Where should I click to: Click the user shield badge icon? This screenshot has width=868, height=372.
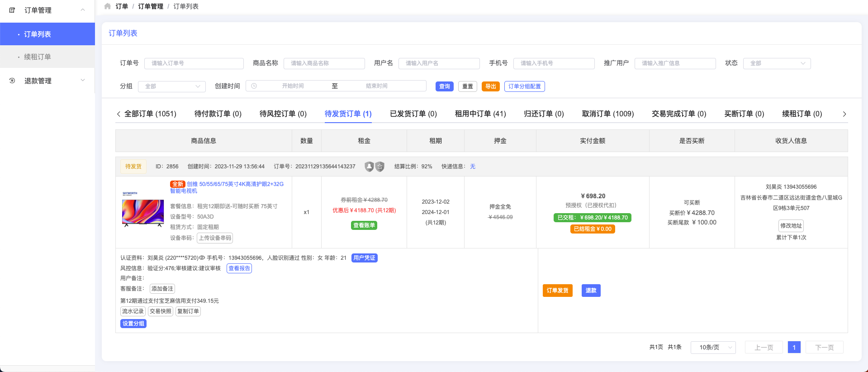[370, 167]
